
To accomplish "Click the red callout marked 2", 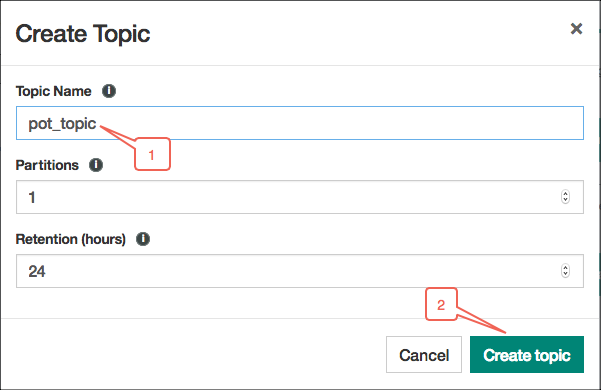I will pos(441,304).
